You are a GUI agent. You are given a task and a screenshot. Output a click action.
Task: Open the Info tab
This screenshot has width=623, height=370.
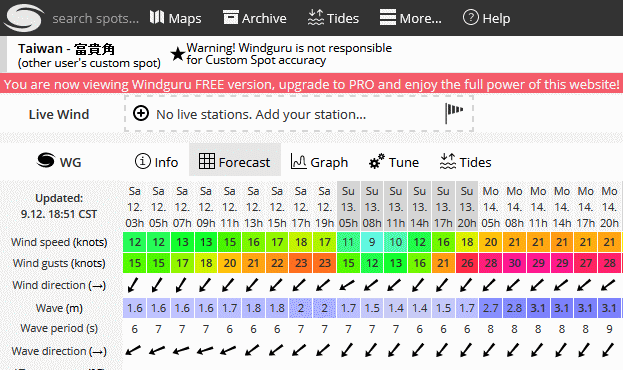[157, 162]
